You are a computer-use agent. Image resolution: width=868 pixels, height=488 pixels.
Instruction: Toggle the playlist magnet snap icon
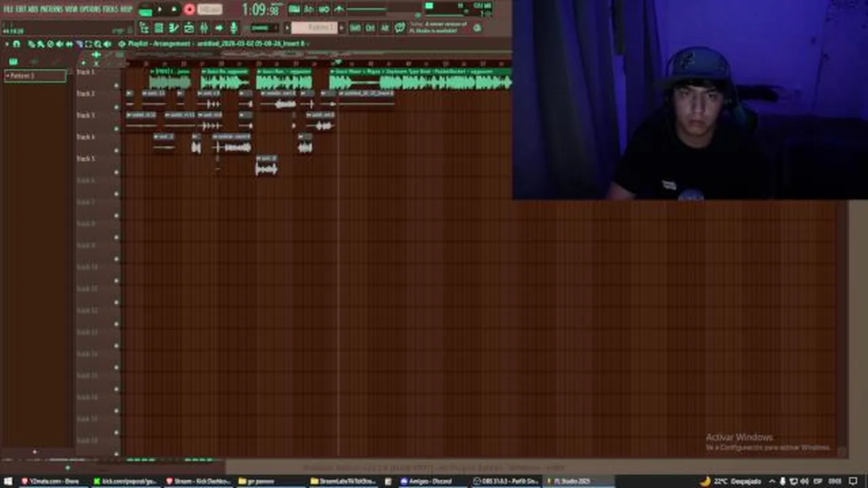[17, 44]
